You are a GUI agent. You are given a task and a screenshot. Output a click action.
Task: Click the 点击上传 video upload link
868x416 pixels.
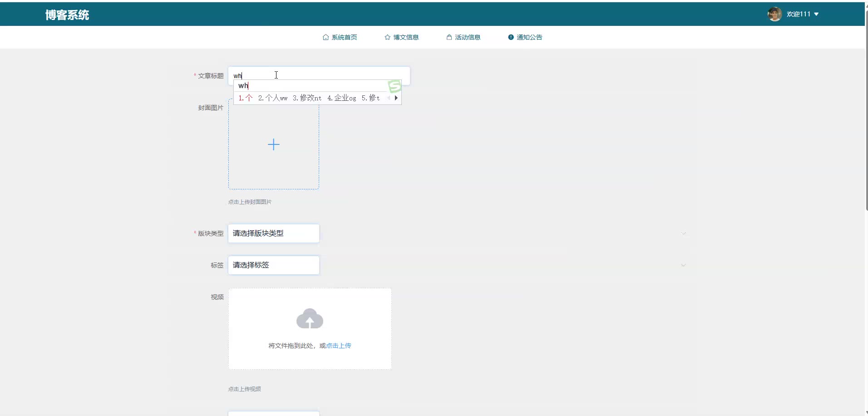[339, 346]
